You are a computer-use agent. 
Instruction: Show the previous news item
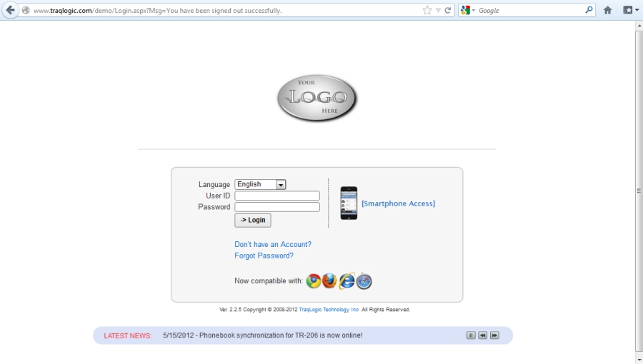coord(483,335)
